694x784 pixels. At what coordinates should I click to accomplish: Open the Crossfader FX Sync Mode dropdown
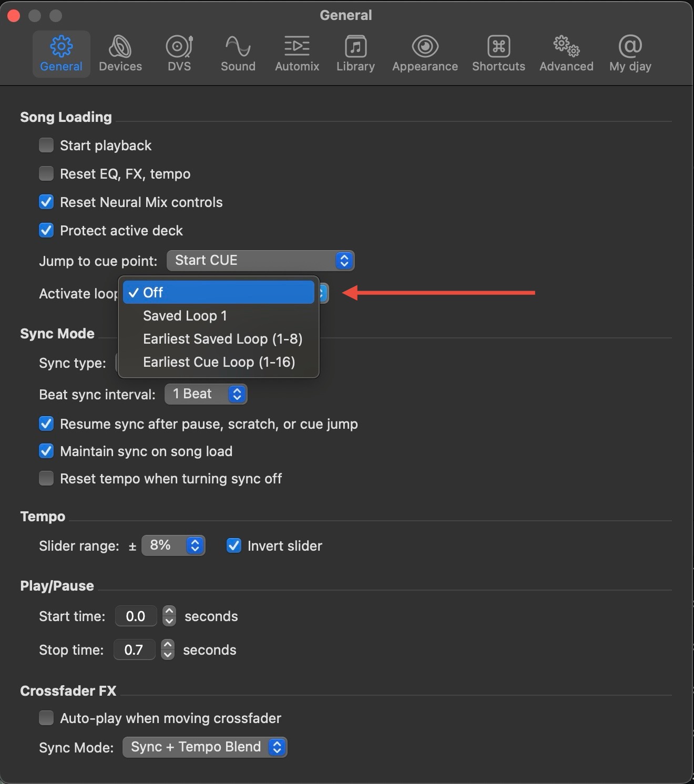click(x=205, y=747)
